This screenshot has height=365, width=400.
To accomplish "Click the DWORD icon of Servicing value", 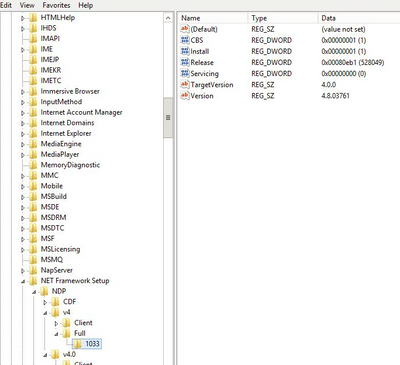I will pos(185,73).
